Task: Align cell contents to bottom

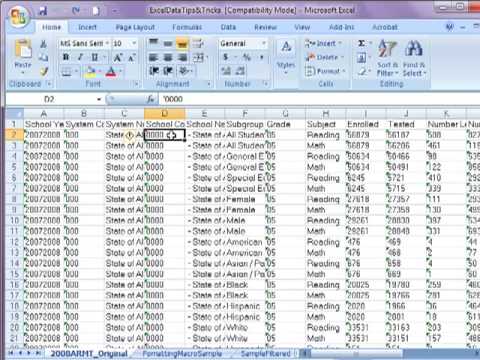Action: pos(182,43)
